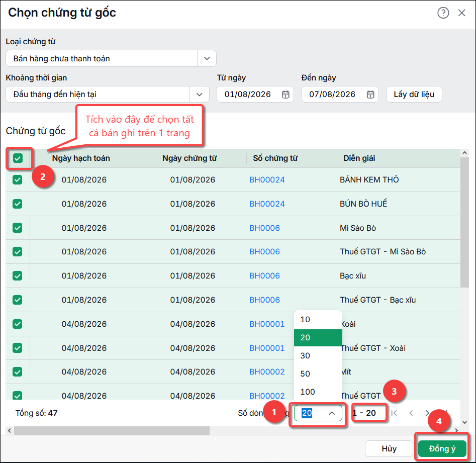This screenshot has height=463, width=476.
Task: Click the Lấy dữ liệu button
Action: (x=414, y=95)
